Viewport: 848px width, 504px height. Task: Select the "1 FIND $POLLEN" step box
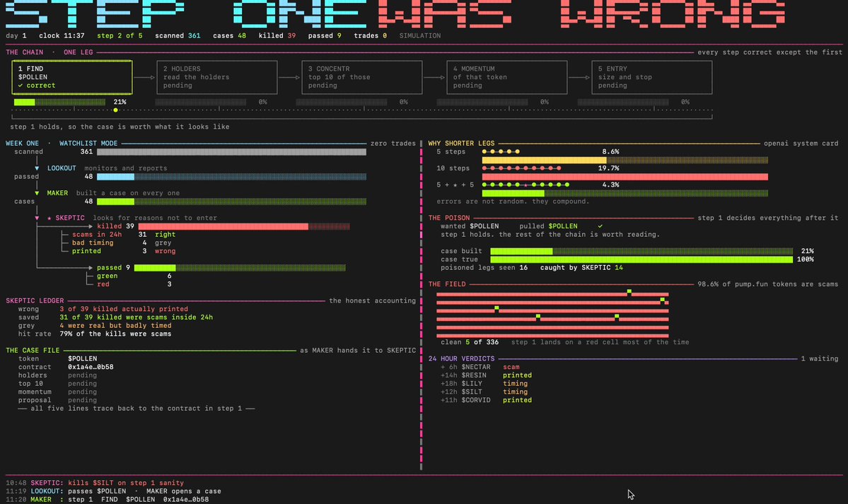coord(72,77)
